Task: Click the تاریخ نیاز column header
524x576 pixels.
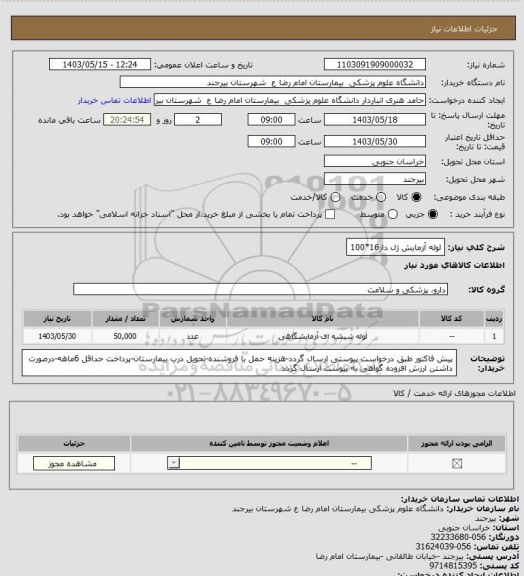Action: pos(57,318)
